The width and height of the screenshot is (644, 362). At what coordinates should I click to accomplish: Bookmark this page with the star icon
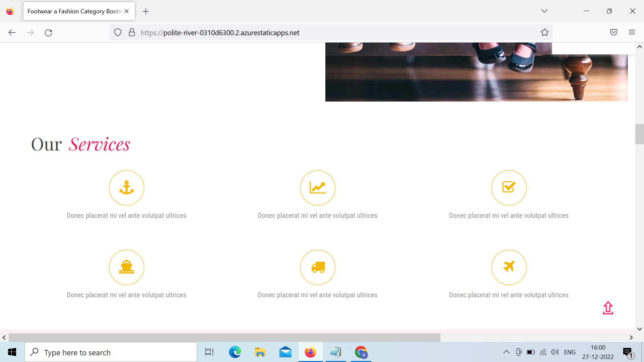pyautogui.click(x=544, y=33)
